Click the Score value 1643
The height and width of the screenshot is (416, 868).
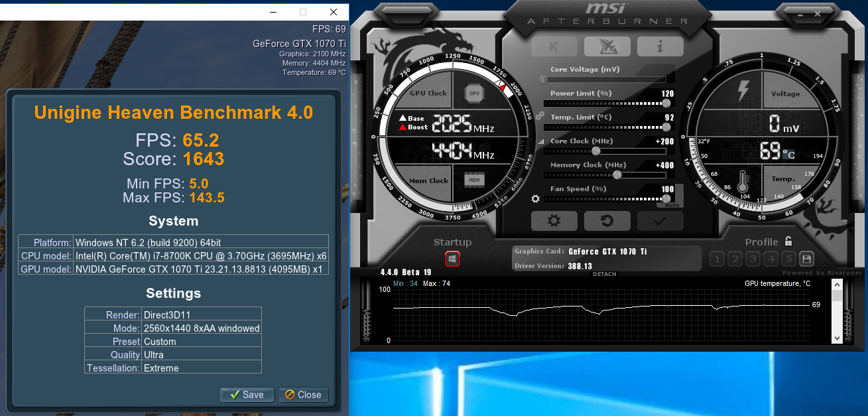[204, 159]
